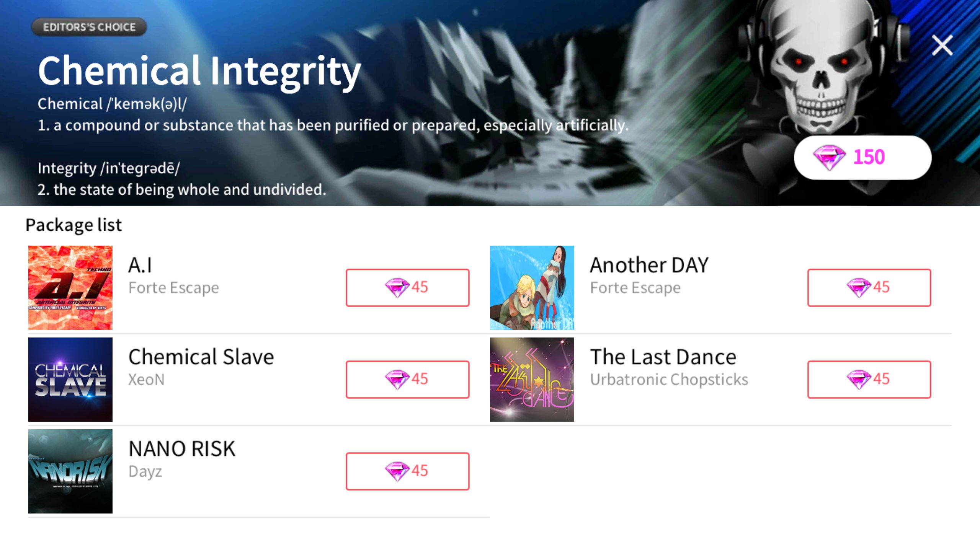The height and width of the screenshot is (551, 980).
Task: Purchase NANO RISK for 45 gems
Action: pos(407,471)
